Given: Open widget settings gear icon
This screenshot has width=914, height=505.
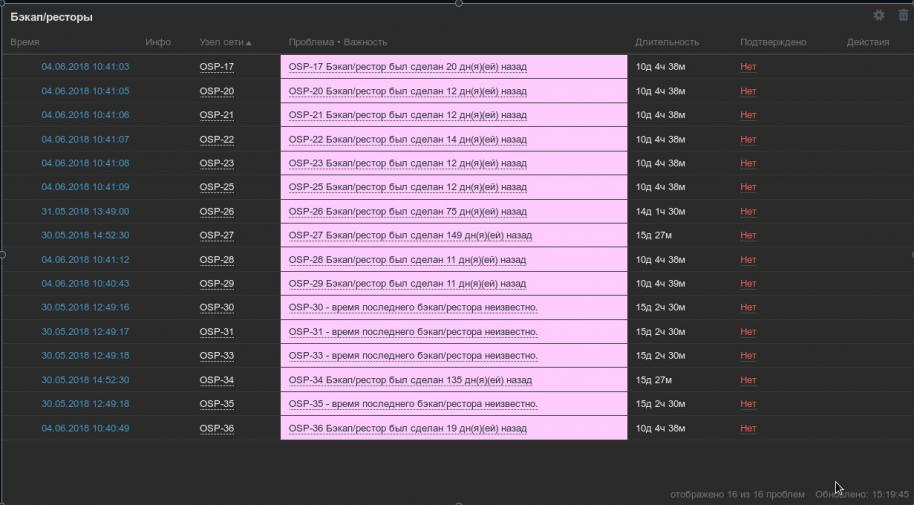Looking at the screenshot, I should pyautogui.click(x=879, y=16).
